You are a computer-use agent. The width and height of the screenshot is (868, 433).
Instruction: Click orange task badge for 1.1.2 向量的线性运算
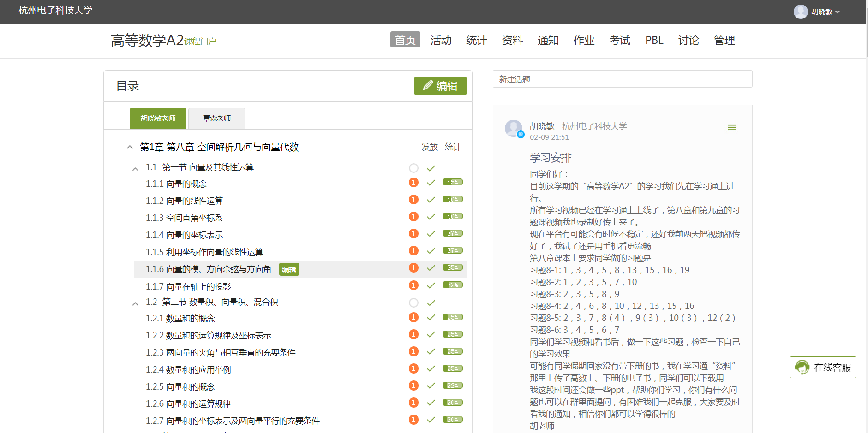click(x=413, y=199)
